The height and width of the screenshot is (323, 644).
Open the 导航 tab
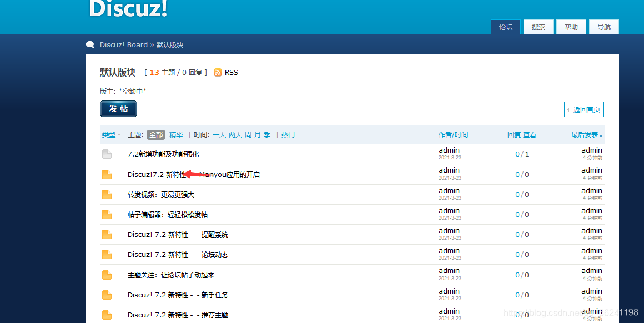point(604,27)
